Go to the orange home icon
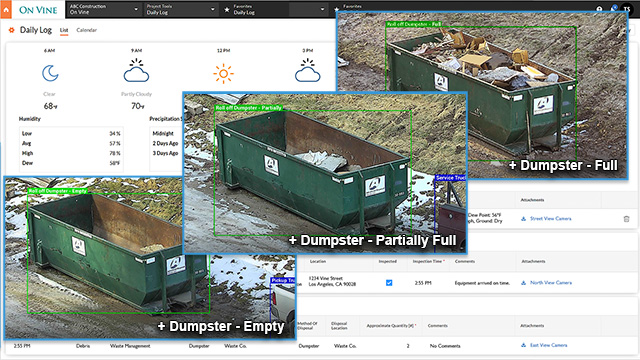 [x=6, y=9]
